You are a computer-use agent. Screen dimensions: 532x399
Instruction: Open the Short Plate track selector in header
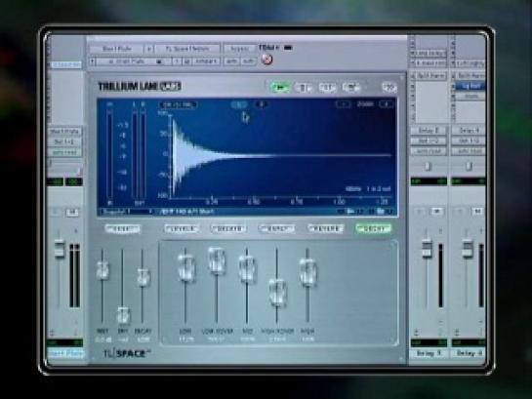pyautogui.click(x=117, y=49)
